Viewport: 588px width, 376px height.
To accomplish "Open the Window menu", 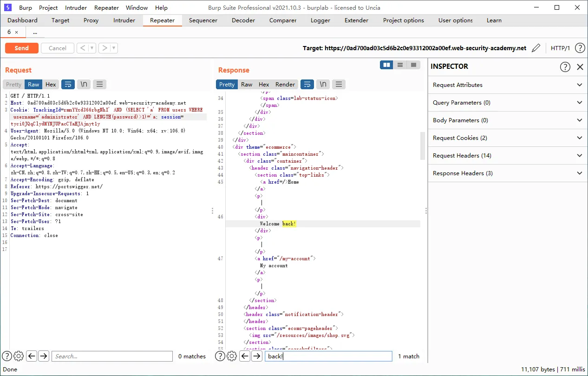I will point(137,7).
